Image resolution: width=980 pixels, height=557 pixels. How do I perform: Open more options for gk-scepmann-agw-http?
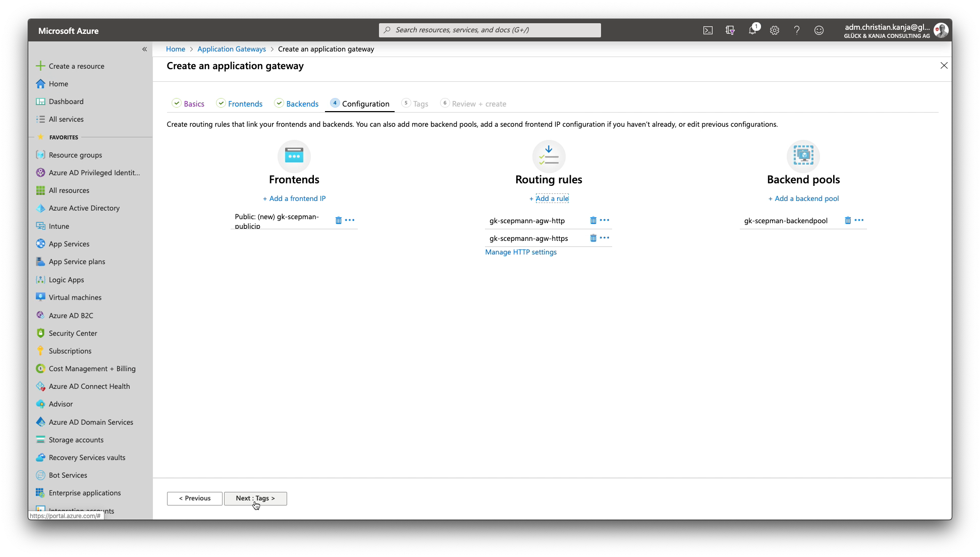(605, 220)
